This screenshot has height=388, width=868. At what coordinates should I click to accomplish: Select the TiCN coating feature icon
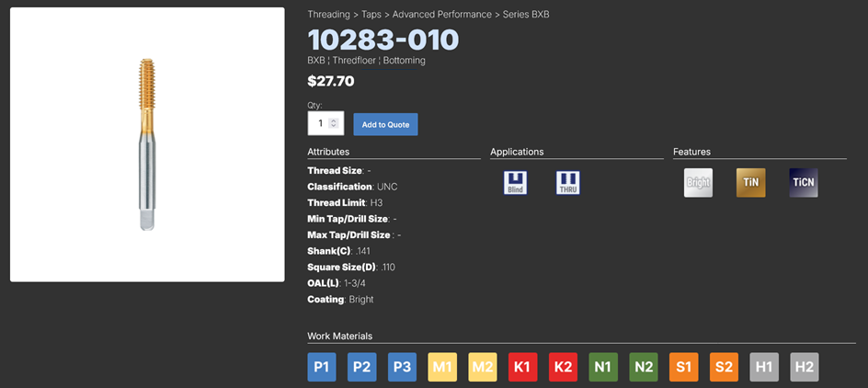pyautogui.click(x=803, y=182)
